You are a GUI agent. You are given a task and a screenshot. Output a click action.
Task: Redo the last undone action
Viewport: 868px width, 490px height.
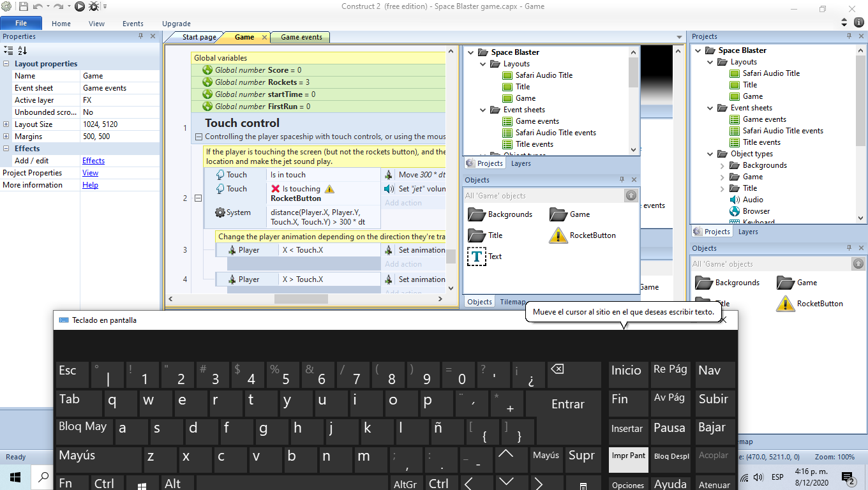[58, 6]
